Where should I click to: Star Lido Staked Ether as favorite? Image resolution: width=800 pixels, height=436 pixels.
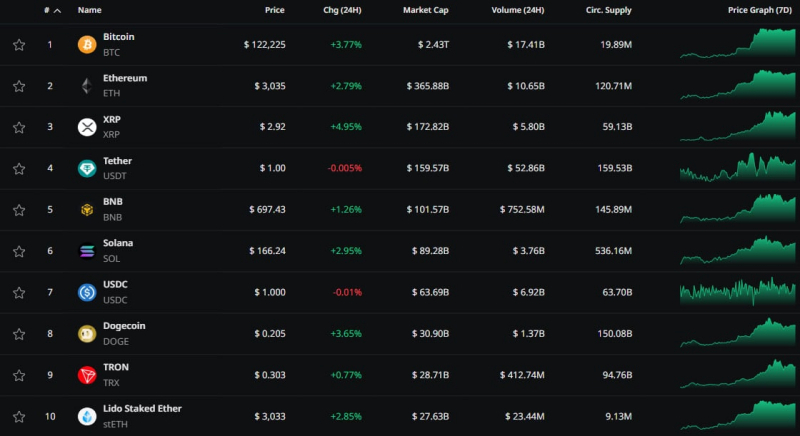(19, 417)
